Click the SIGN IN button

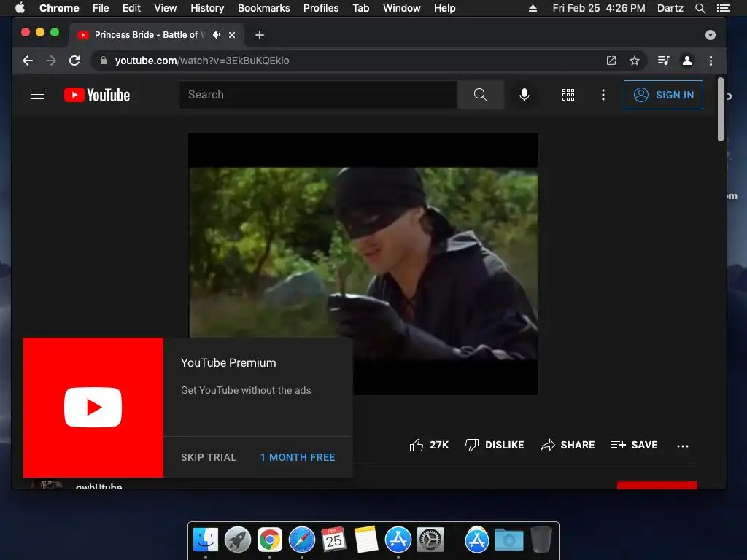[663, 95]
